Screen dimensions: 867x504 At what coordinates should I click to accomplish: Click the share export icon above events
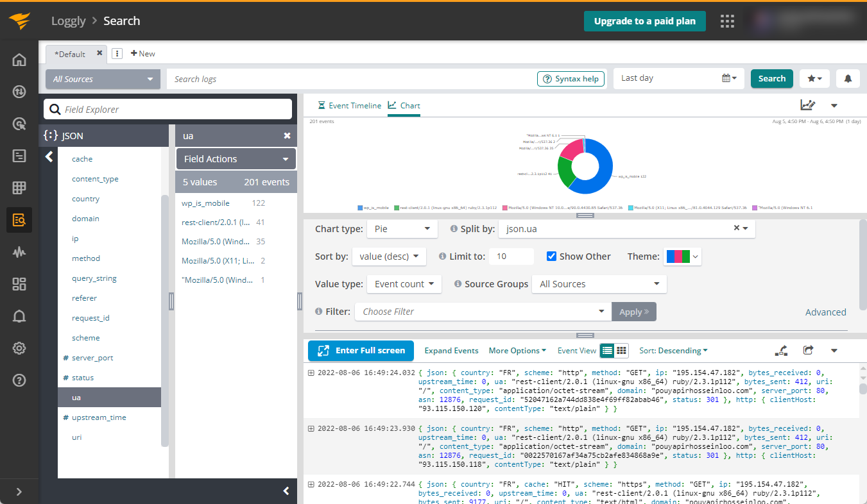pyautogui.click(x=808, y=351)
